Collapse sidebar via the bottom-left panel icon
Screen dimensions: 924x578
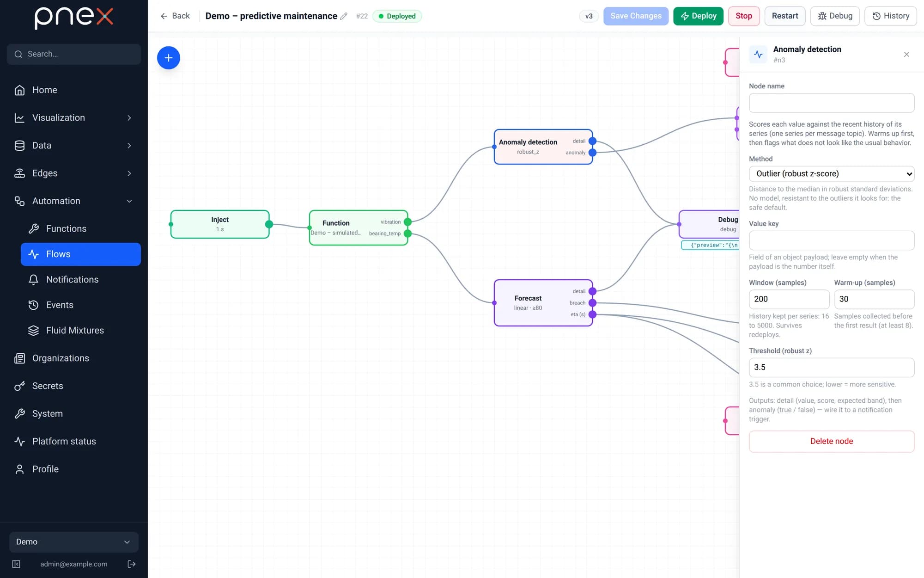click(16, 564)
